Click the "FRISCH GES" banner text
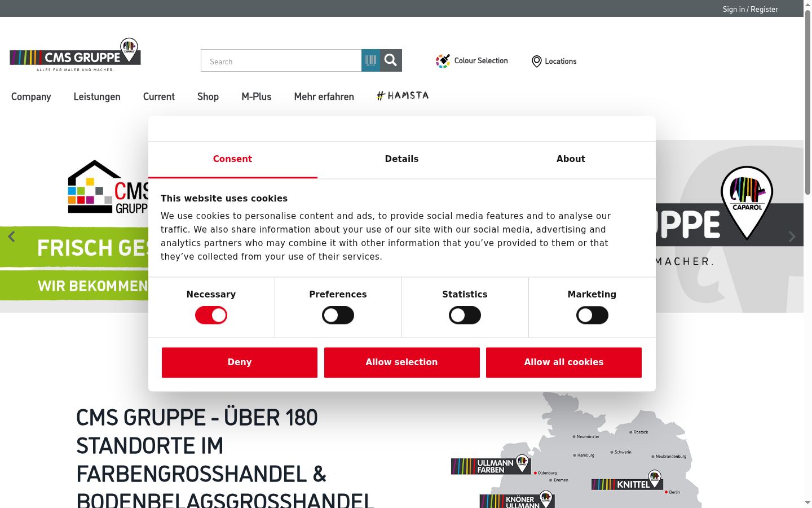This screenshot has height=508, width=812. coord(92,248)
